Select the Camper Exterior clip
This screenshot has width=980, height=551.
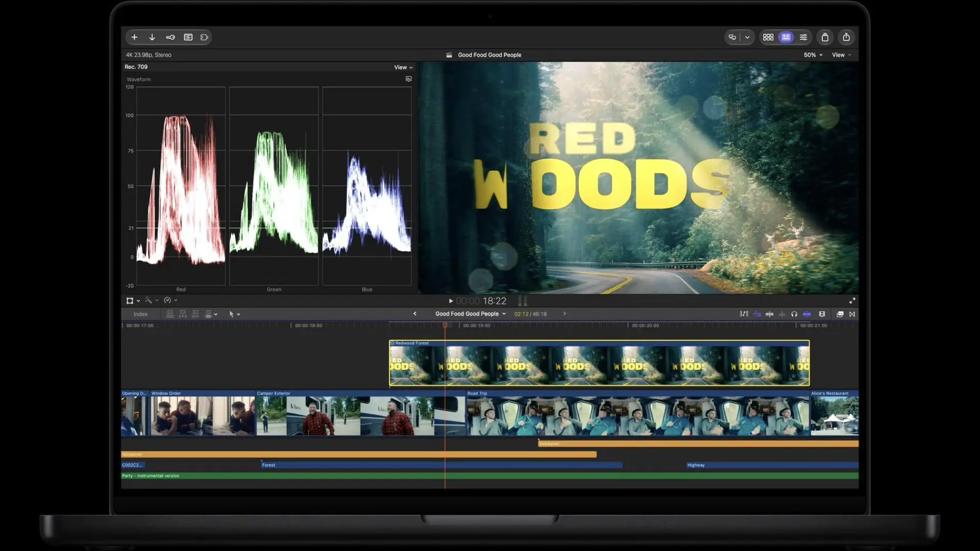[361, 413]
